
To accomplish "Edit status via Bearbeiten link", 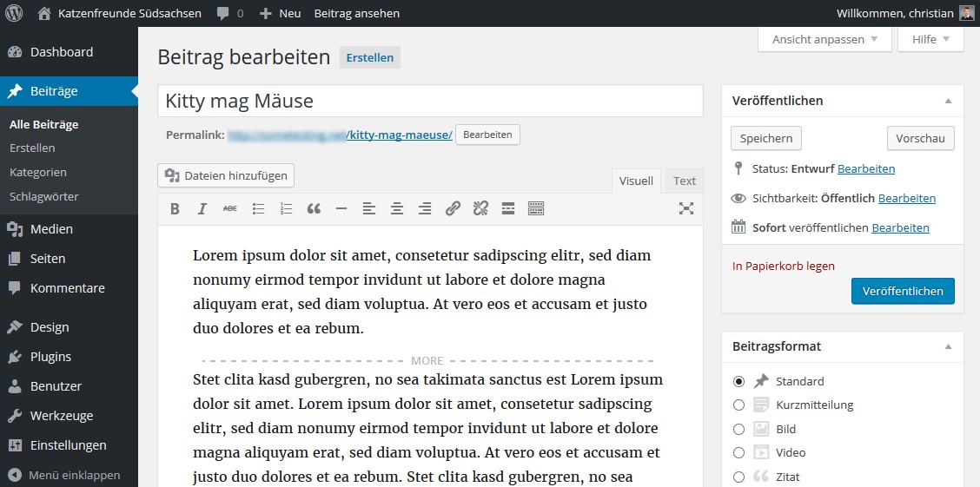I will [866, 169].
